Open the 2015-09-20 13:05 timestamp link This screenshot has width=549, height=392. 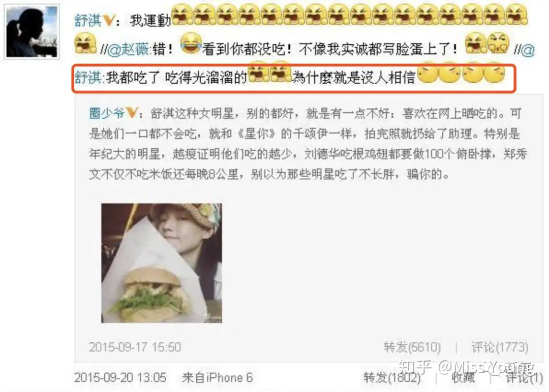coord(120,378)
